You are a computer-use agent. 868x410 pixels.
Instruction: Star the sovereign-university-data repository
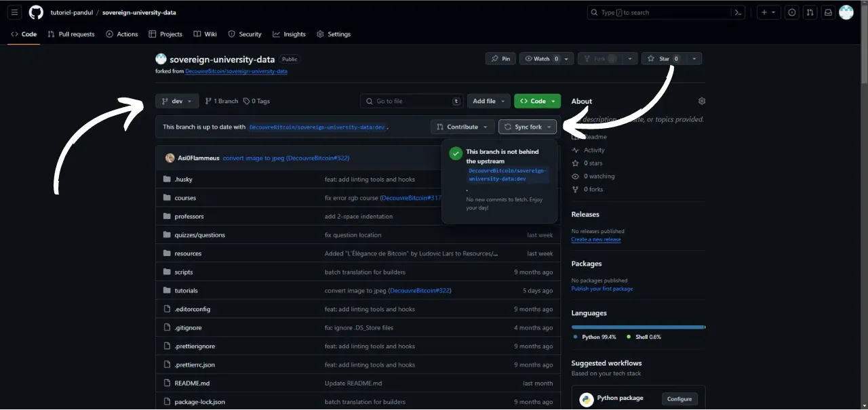tap(661, 59)
